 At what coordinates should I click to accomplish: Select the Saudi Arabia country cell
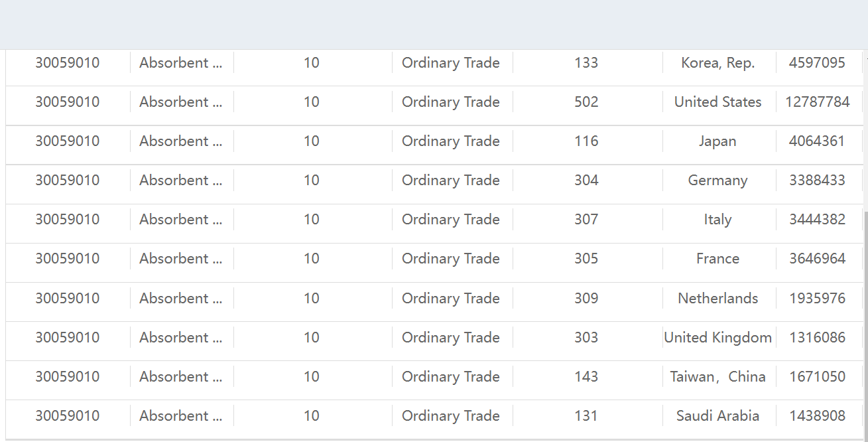click(x=717, y=416)
